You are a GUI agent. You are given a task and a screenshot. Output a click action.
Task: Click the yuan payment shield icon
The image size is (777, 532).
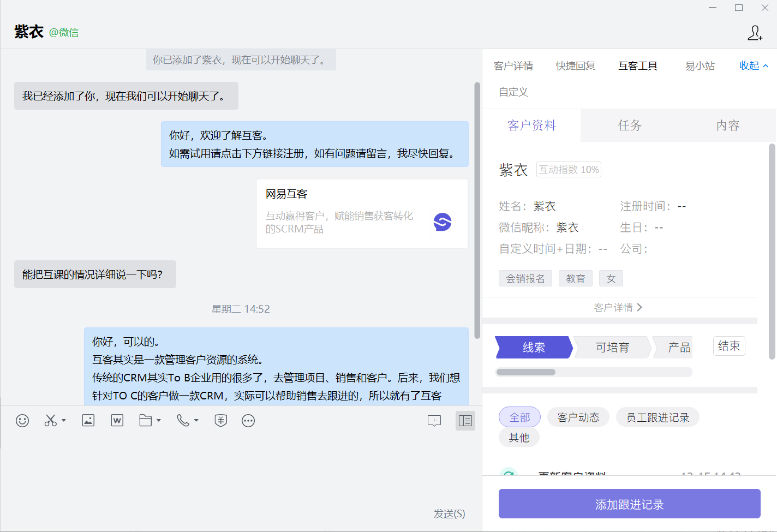tap(220, 421)
